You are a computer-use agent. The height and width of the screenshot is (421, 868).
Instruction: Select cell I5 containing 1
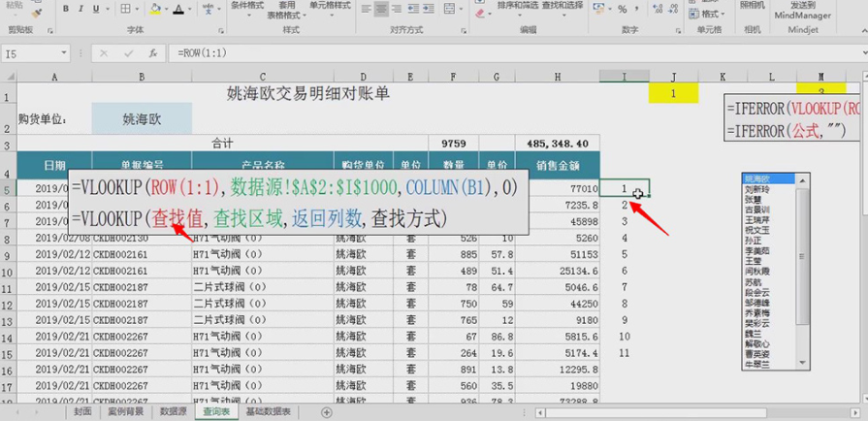tap(625, 188)
